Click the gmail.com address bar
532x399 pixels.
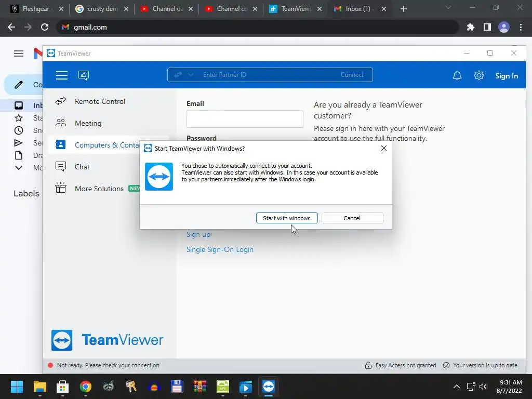coord(258,27)
